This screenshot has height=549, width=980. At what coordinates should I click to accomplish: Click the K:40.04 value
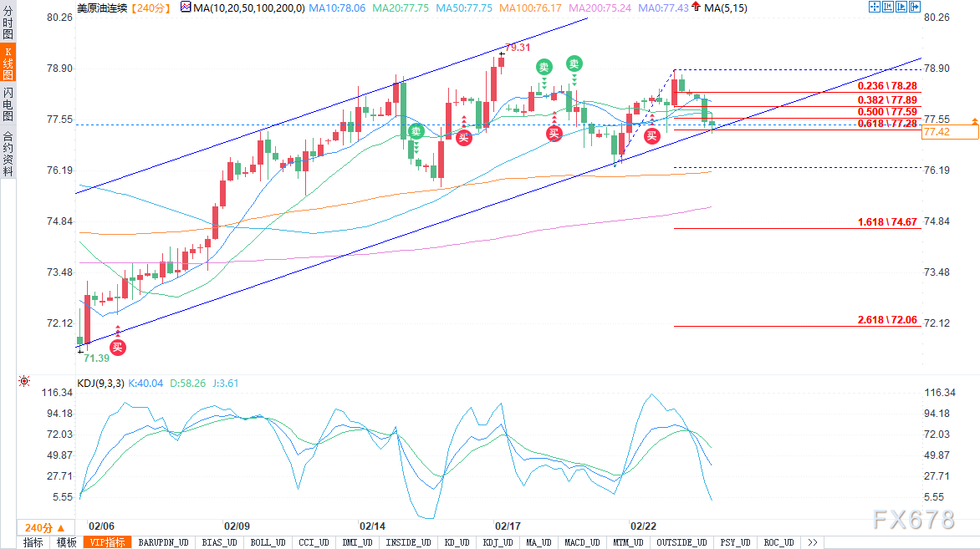pyautogui.click(x=145, y=383)
